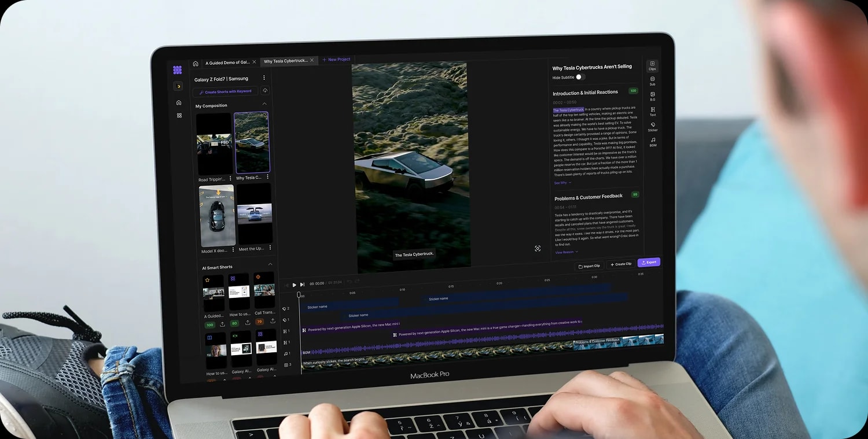Screen dimensions: 868x439
Task: Play the timeline with the play button
Action: coord(294,285)
